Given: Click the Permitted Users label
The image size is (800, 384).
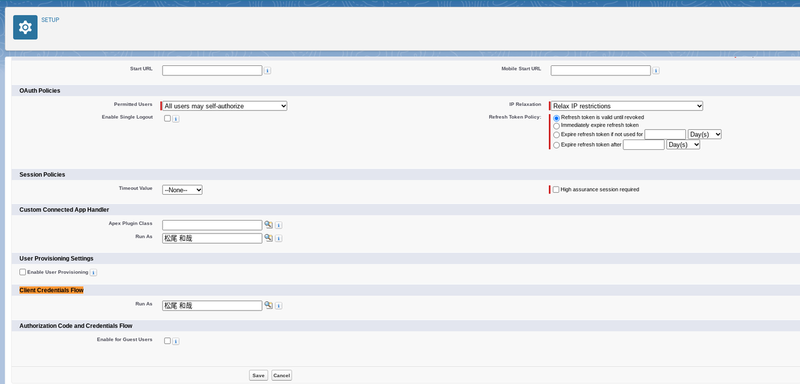Looking at the screenshot, I should (x=133, y=104).
